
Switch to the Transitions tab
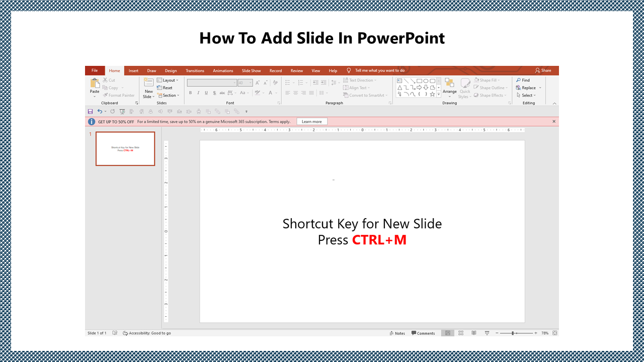pyautogui.click(x=195, y=71)
